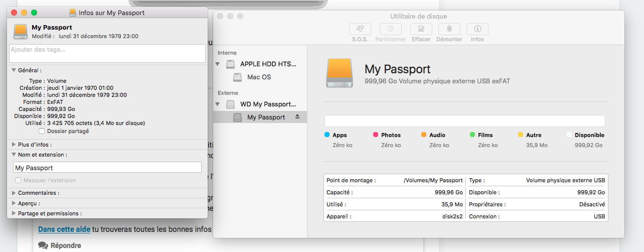644x252 pixels.
Task: Select the 35,9 Mo Utilisé table value
Action: 452,204
